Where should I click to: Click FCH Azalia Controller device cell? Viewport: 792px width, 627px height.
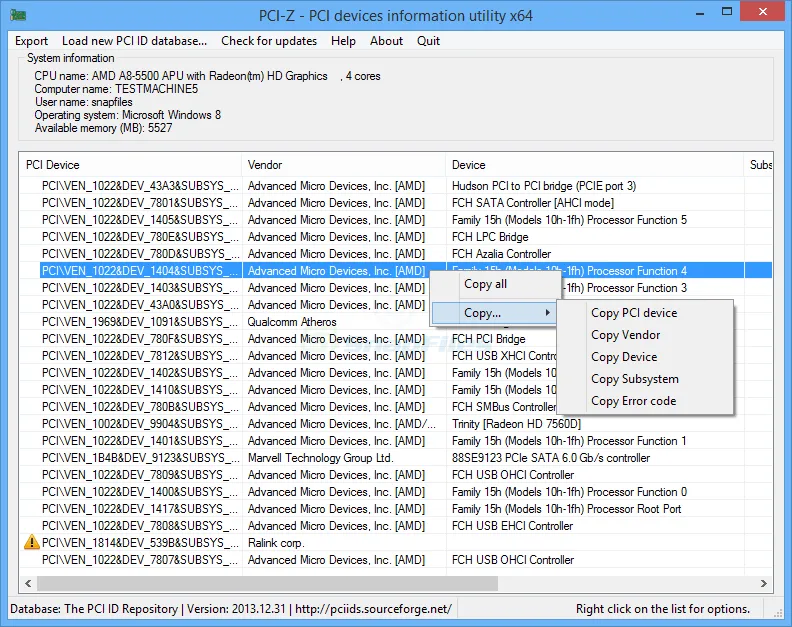point(501,254)
